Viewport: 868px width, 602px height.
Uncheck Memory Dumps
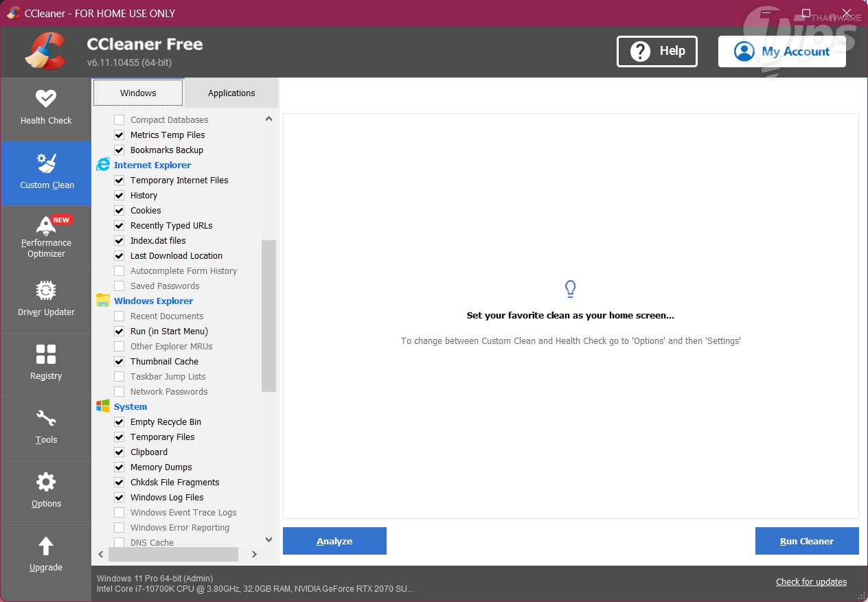point(119,467)
